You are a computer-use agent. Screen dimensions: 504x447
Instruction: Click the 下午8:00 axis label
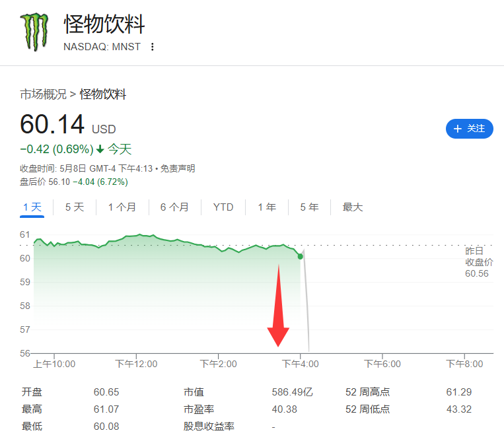pos(464,364)
